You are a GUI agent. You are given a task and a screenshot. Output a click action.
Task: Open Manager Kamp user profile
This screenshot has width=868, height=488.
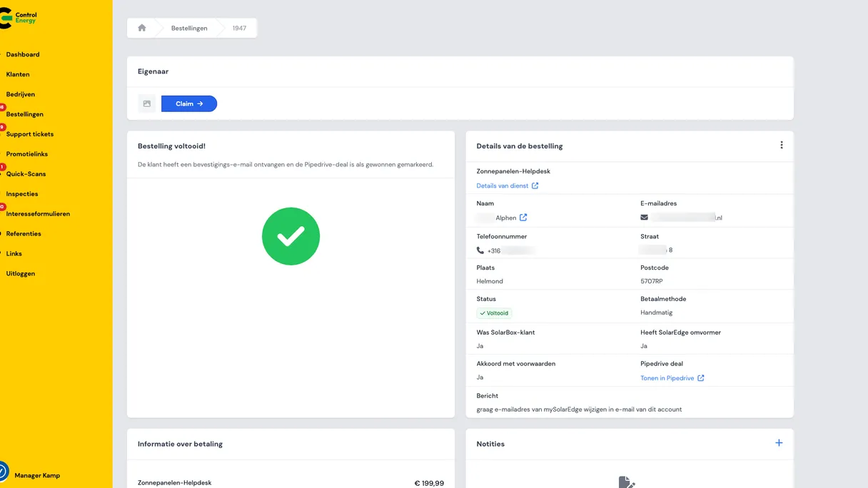pyautogui.click(x=37, y=475)
